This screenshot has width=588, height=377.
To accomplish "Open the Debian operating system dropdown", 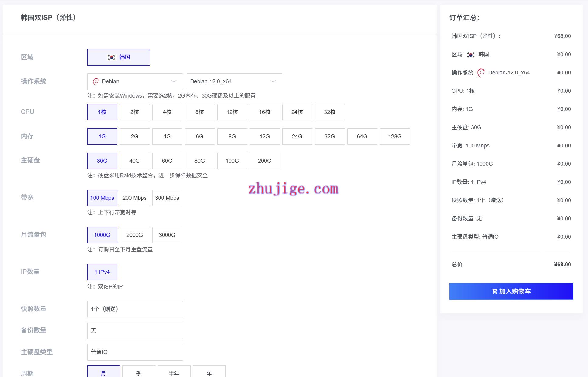I will click(x=135, y=81).
